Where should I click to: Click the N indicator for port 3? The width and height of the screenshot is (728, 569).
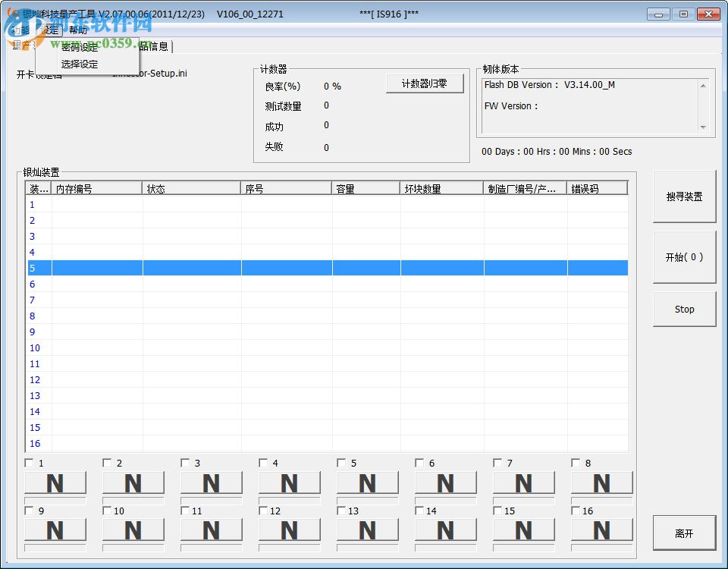tap(212, 483)
